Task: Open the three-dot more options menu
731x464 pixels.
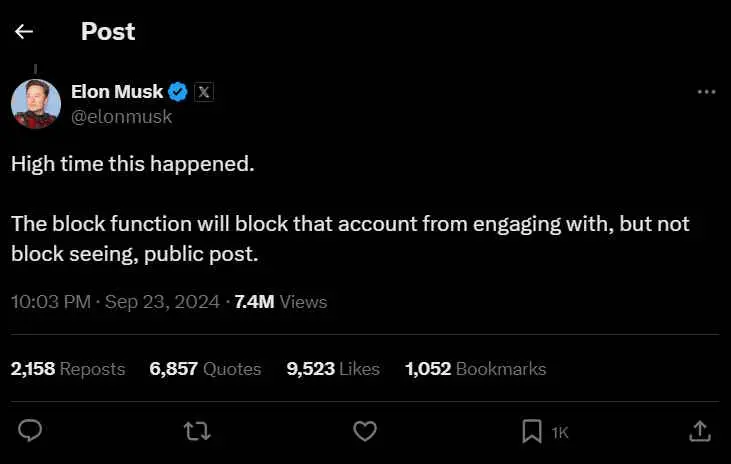Action: pyautogui.click(x=706, y=92)
